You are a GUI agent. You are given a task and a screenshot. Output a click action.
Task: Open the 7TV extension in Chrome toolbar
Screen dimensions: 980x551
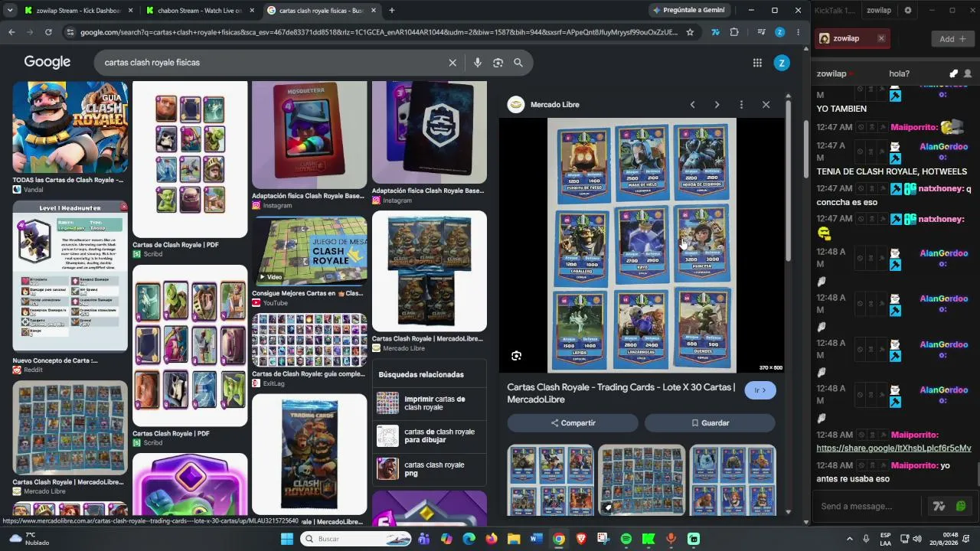715,32
